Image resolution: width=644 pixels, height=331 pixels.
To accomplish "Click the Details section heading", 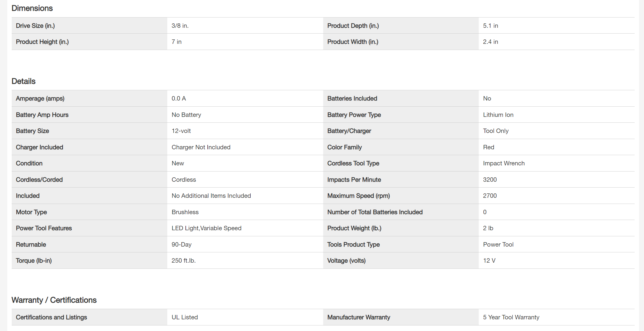I will point(23,81).
